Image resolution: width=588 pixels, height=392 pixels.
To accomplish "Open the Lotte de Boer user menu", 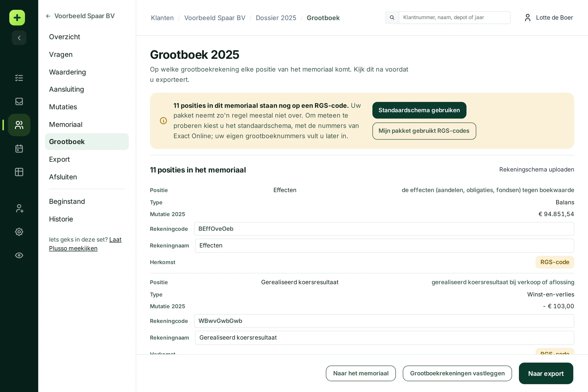I will click(x=549, y=17).
